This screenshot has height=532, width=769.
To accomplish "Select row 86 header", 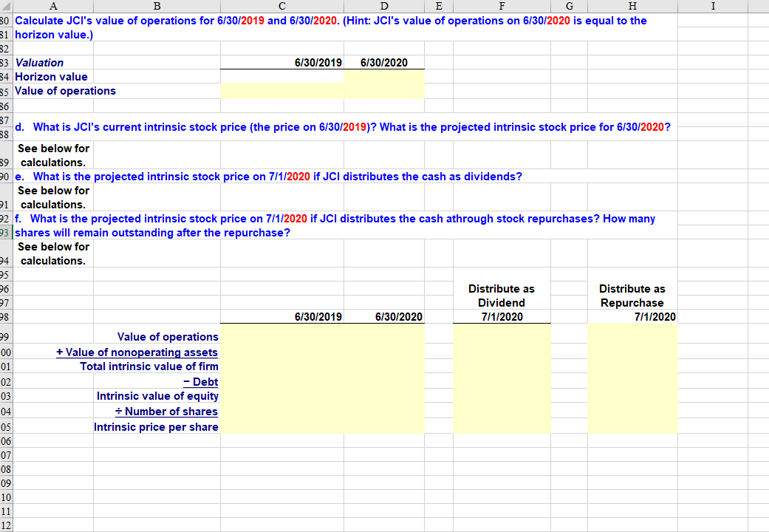I will coord(5,106).
